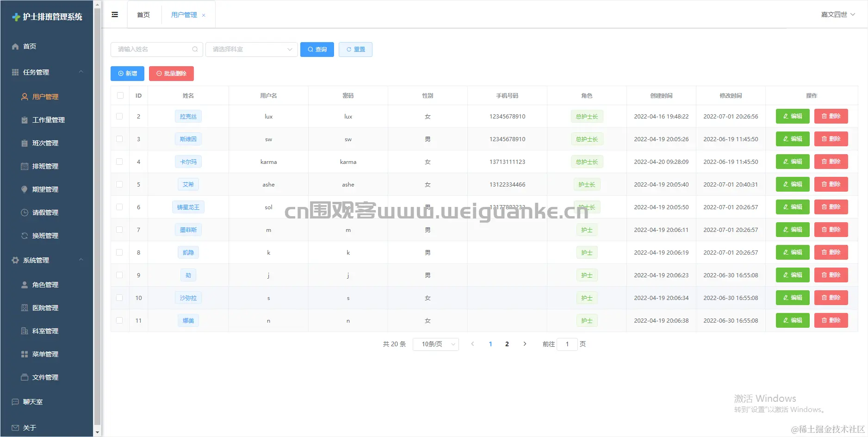This screenshot has height=437, width=868.
Task: Collapse the 系统管理 menu group arrow
Action: coord(81,260)
